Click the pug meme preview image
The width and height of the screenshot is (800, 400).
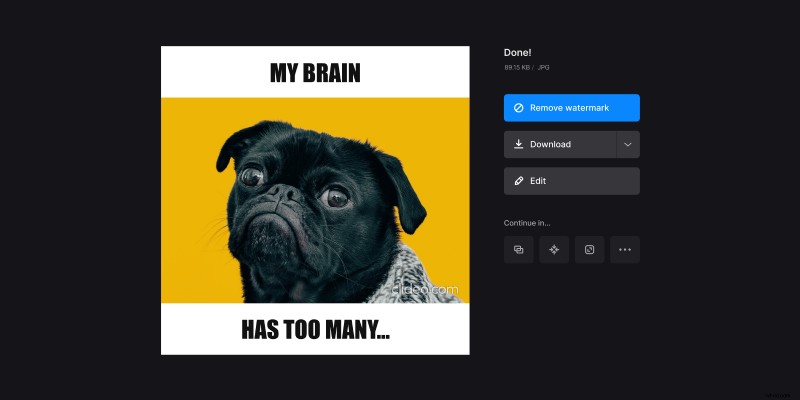tap(315, 201)
